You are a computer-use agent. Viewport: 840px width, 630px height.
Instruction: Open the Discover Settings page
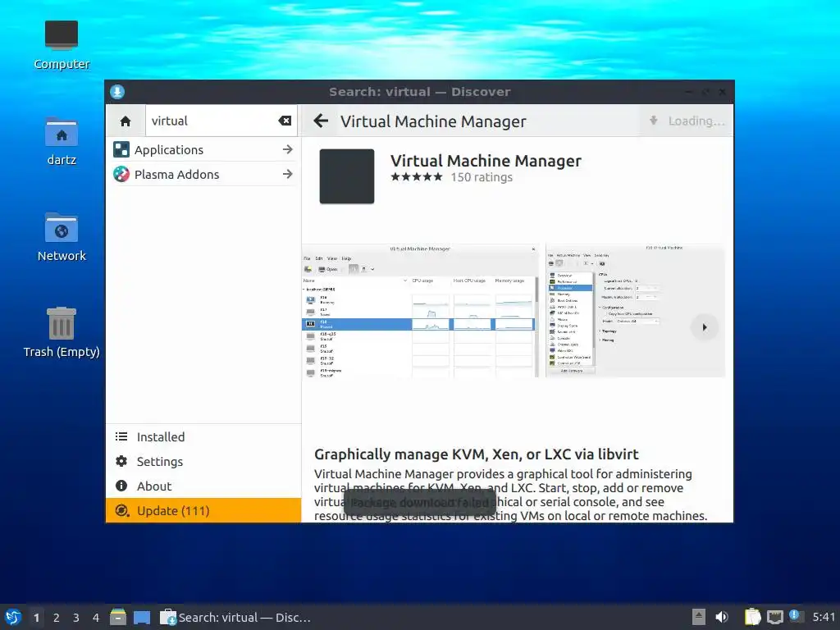[203, 462]
